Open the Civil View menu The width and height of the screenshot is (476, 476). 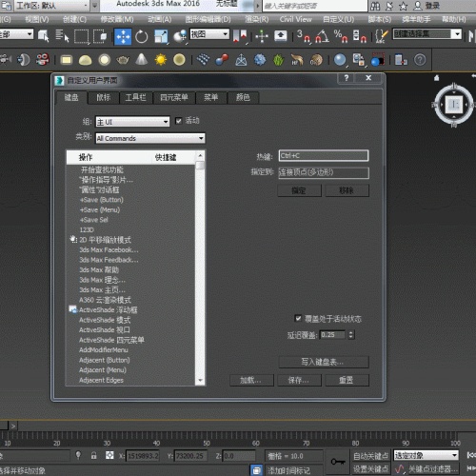tap(295, 20)
